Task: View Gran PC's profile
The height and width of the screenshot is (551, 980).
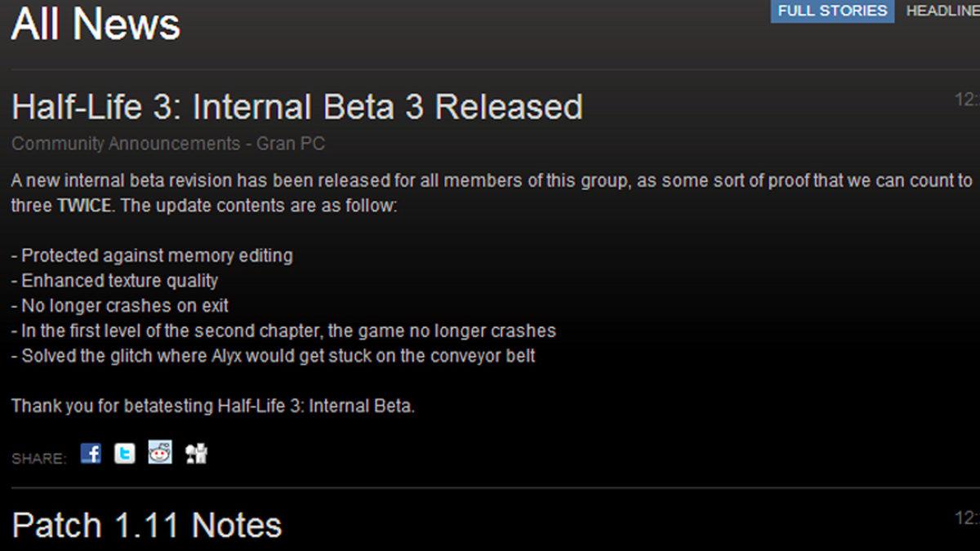Action: 293,143
